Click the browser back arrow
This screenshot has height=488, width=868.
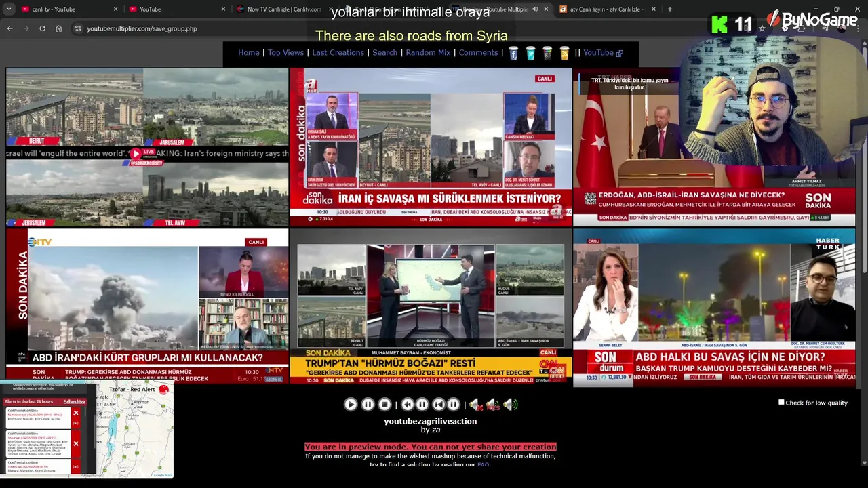point(9,28)
